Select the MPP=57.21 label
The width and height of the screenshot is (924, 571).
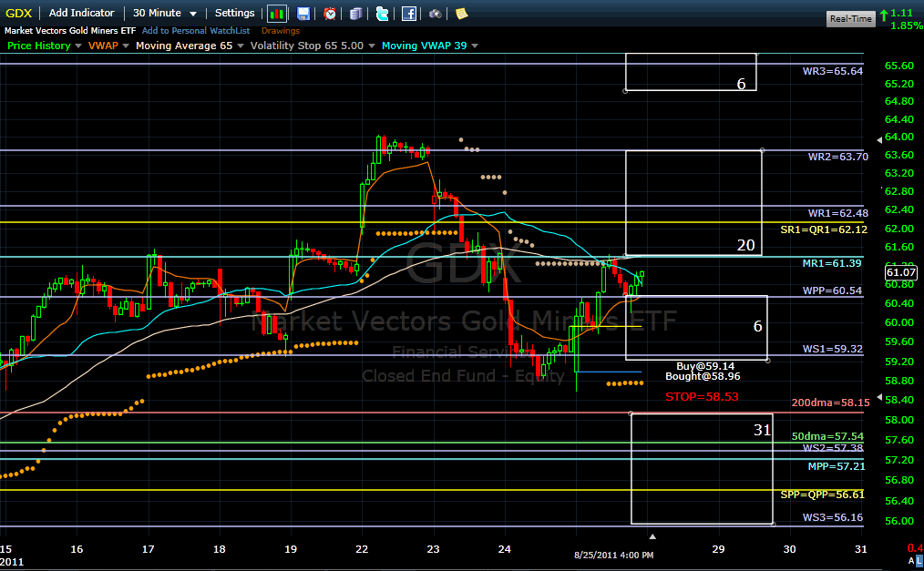coord(837,466)
